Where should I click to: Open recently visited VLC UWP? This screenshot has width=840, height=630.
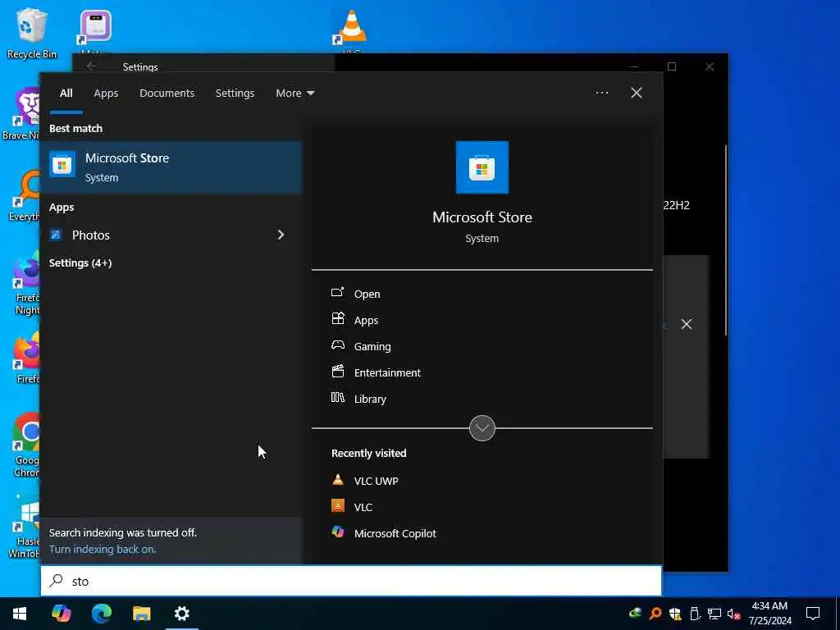click(x=376, y=481)
